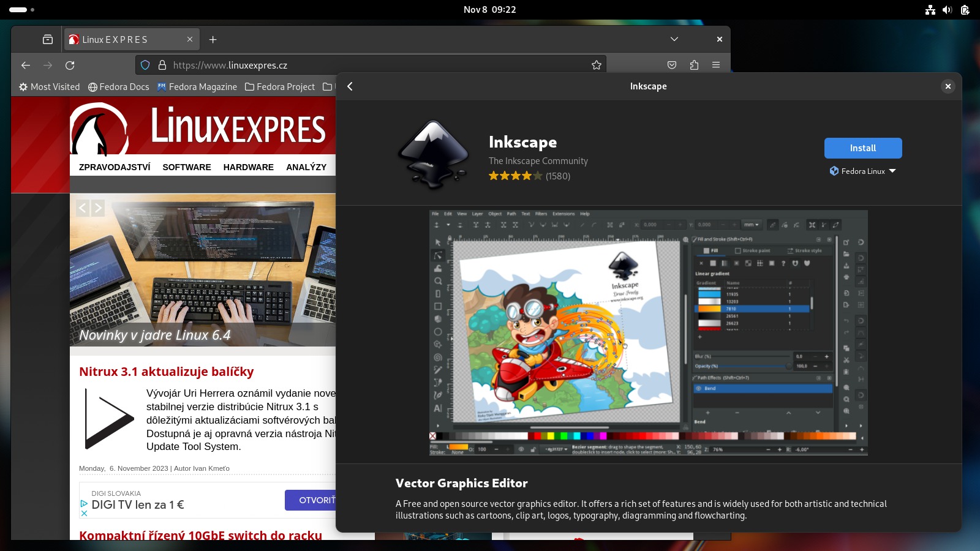Click the OTVORIŤ ad button
Image resolution: width=980 pixels, height=551 pixels.
point(311,500)
